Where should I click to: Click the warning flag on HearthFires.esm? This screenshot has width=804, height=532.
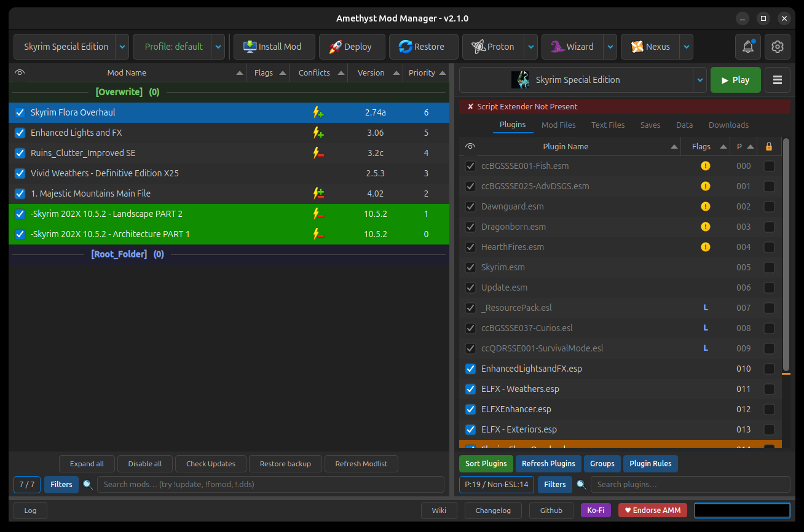[x=706, y=247]
